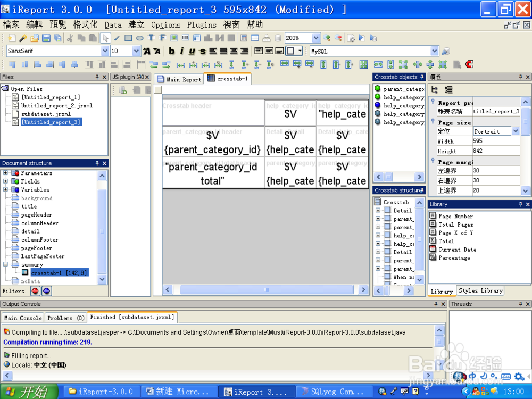Select the Image element tool
This screenshot has width=532, height=399.
[174, 38]
